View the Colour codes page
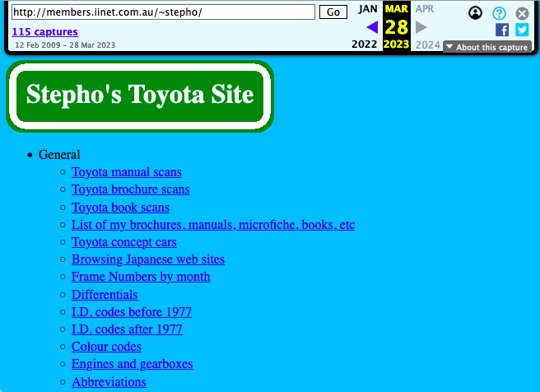The image size is (540, 392). [x=106, y=347]
